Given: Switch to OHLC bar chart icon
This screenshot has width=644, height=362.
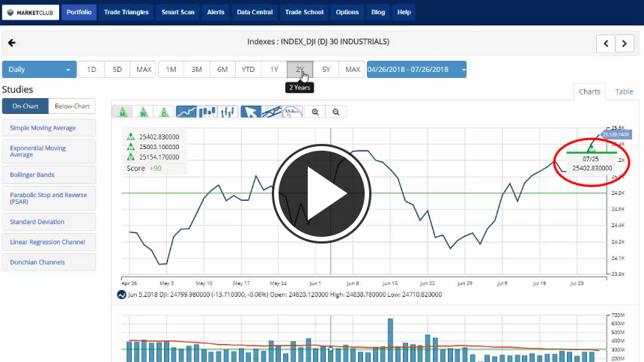Looking at the screenshot, I should (x=228, y=112).
